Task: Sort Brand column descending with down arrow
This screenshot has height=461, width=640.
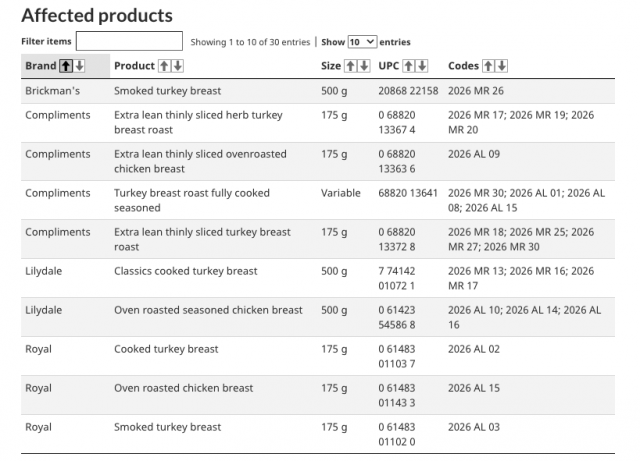Action: point(79,66)
